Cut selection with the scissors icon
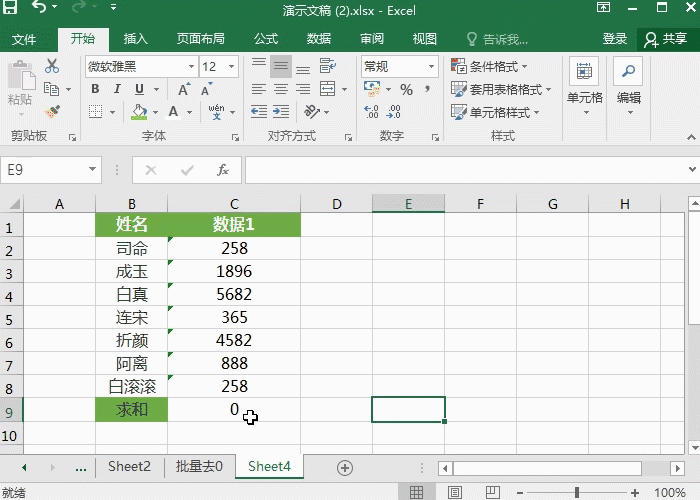700x500 pixels. tap(52, 66)
